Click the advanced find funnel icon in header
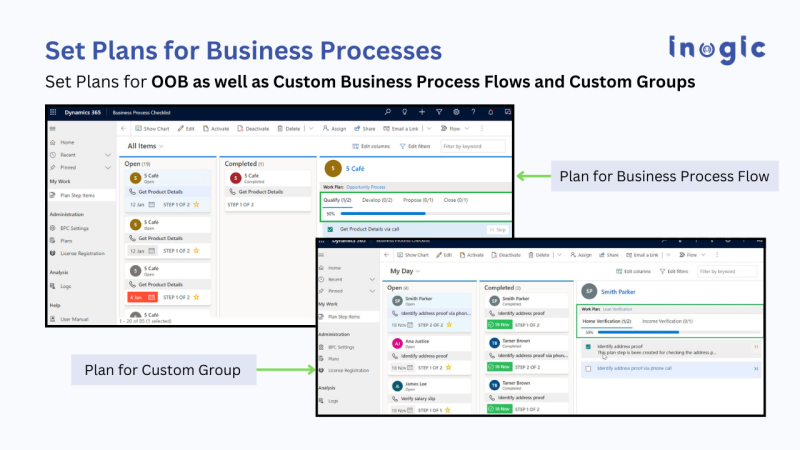The width and height of the screenshot is (800, 450). 439,112
